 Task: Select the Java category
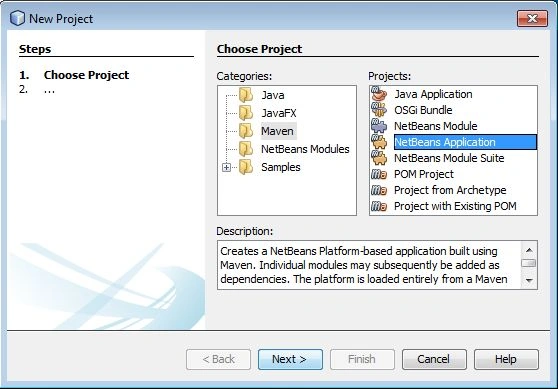click(x=273, y=95)
